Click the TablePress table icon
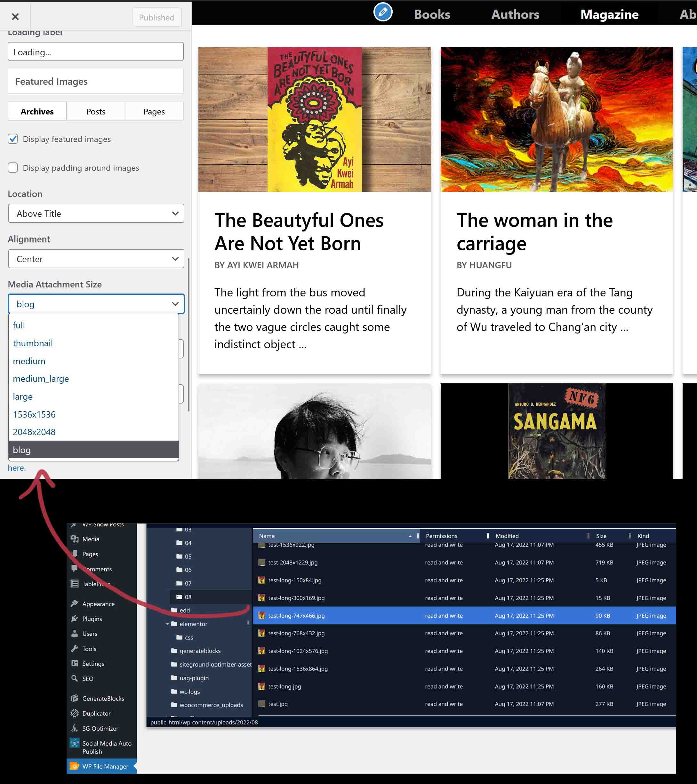Viewport: 697px width, 784px height. coord(75,584)
